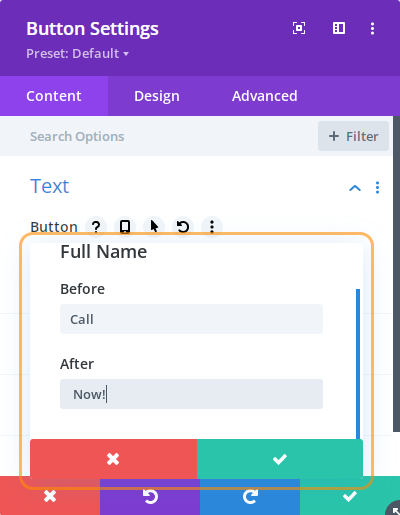Click the blue scrollbar in Full Name panel
The width and height of the screenshot is (400, 515).
358,364
